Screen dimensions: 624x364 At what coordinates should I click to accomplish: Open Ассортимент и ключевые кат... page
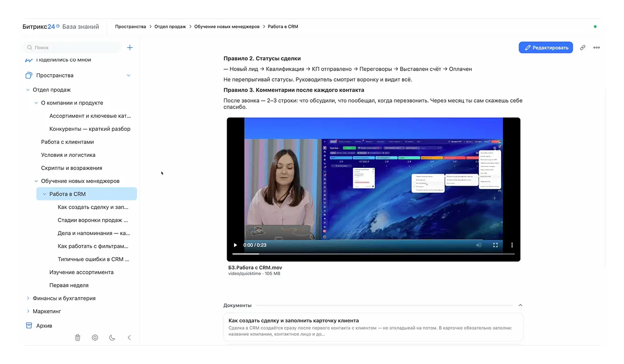90,116
